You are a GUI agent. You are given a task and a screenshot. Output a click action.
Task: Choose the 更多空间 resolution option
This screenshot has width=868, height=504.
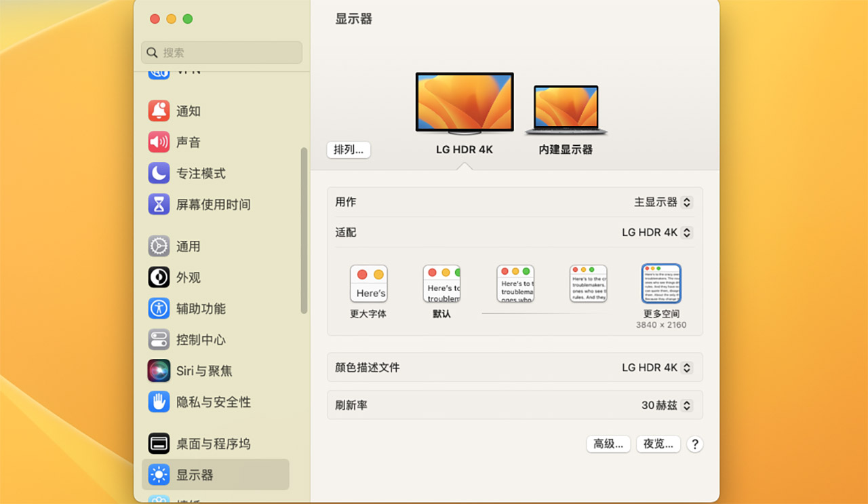[661, 284]
